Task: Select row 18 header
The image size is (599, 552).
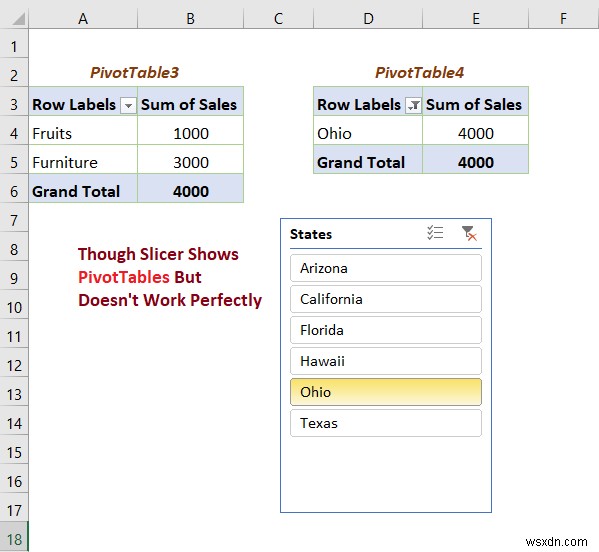Action: 14,539
